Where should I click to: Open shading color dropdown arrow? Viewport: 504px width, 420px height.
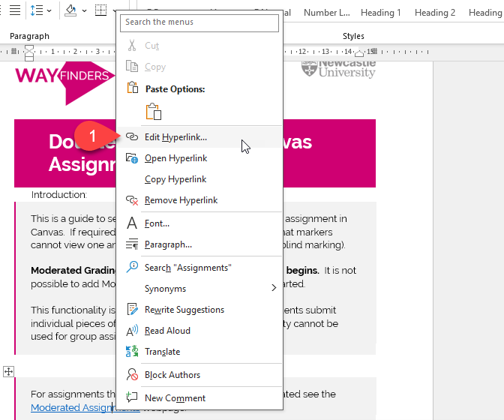pos(84,11)
